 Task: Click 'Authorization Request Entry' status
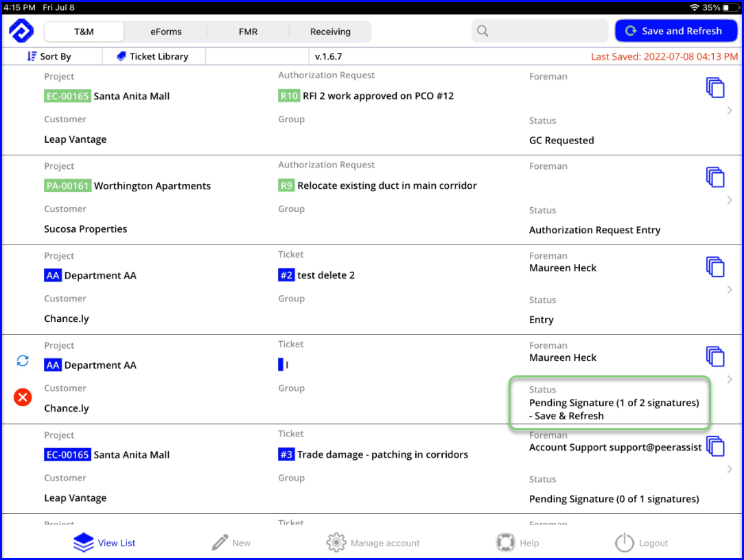point(594,230)
